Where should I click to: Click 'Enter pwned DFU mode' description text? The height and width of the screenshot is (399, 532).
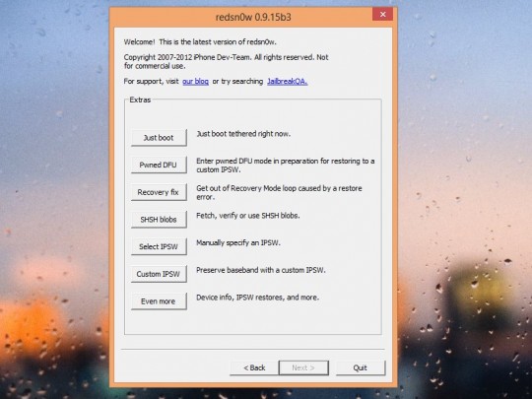[286, 166]
